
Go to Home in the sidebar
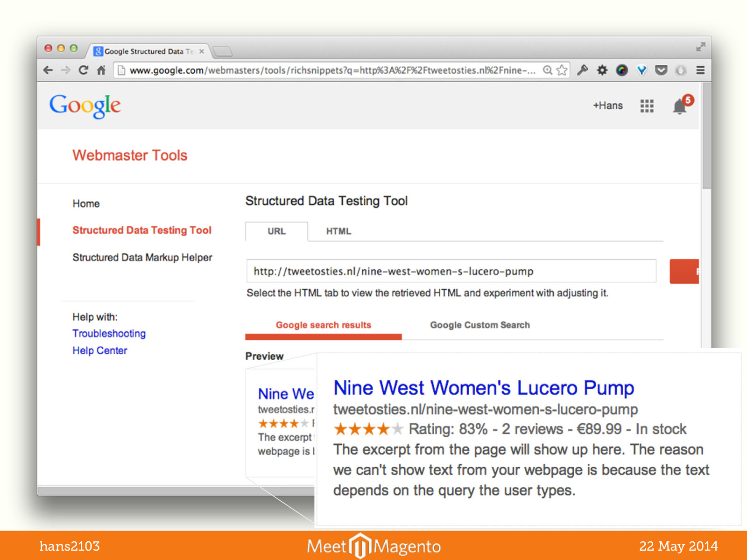point(86,203)
